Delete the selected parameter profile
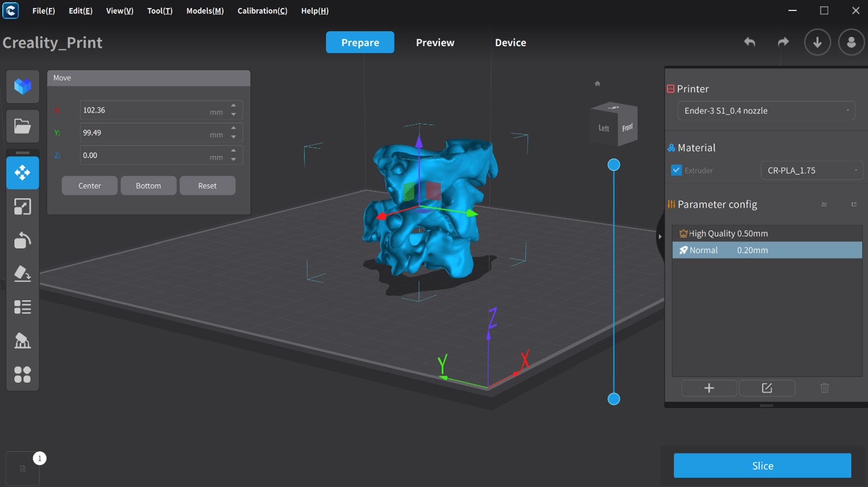The height and width of the screenshot is (487, 868). [824, 387]
